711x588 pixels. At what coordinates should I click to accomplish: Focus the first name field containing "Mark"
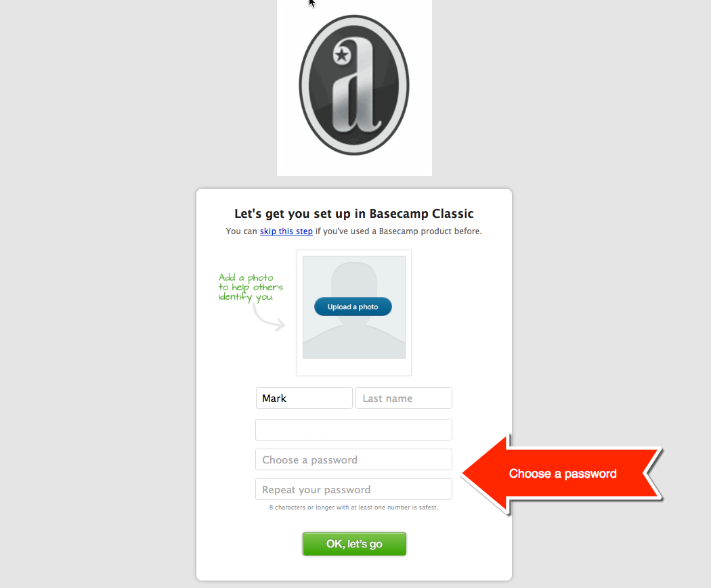coord(304,398)
